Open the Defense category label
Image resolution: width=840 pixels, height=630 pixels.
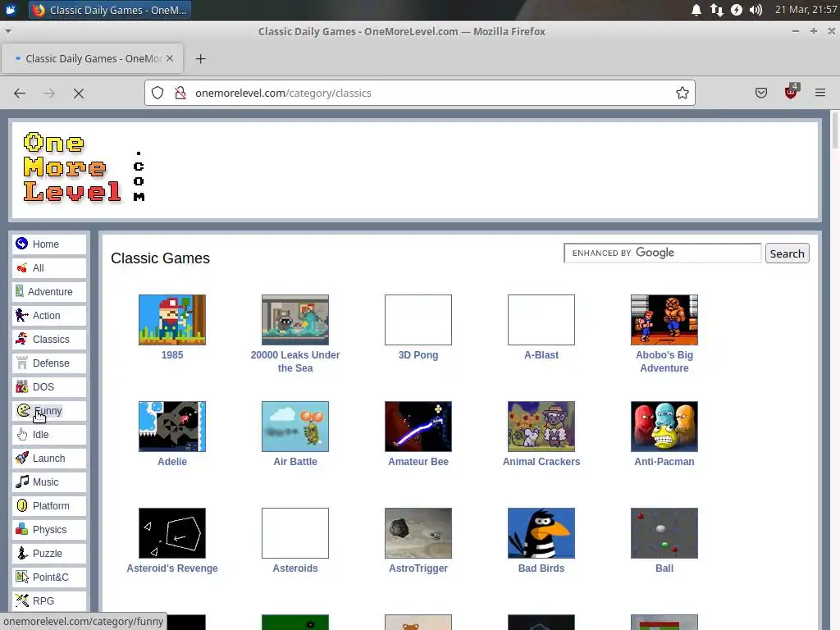click(x=51, y=363)
